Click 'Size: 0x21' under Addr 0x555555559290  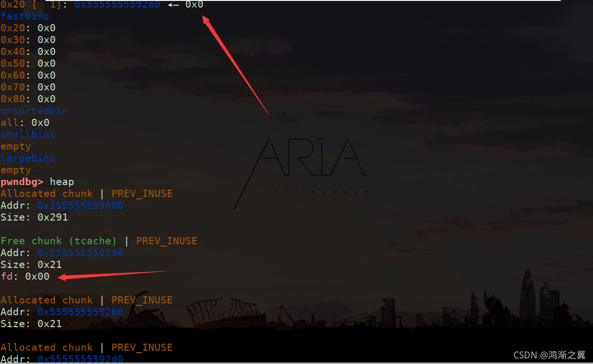pos(31,265)
